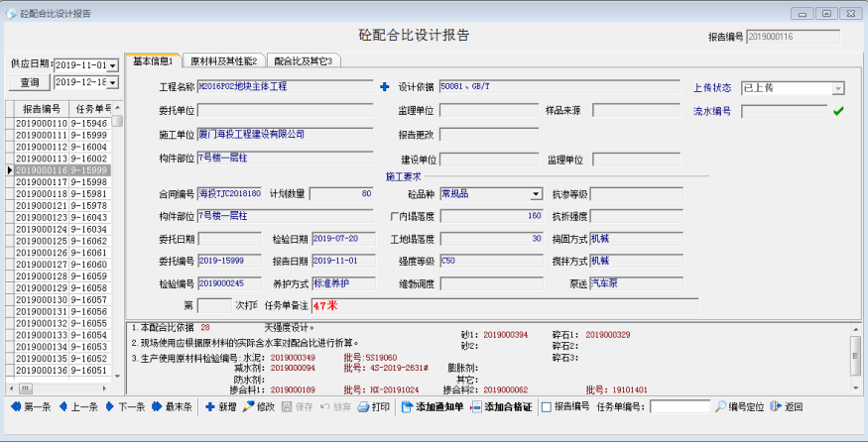Screen dimensions: 868x442
Task: Click the 保存 save disk icon
Action: click(287, 407)
